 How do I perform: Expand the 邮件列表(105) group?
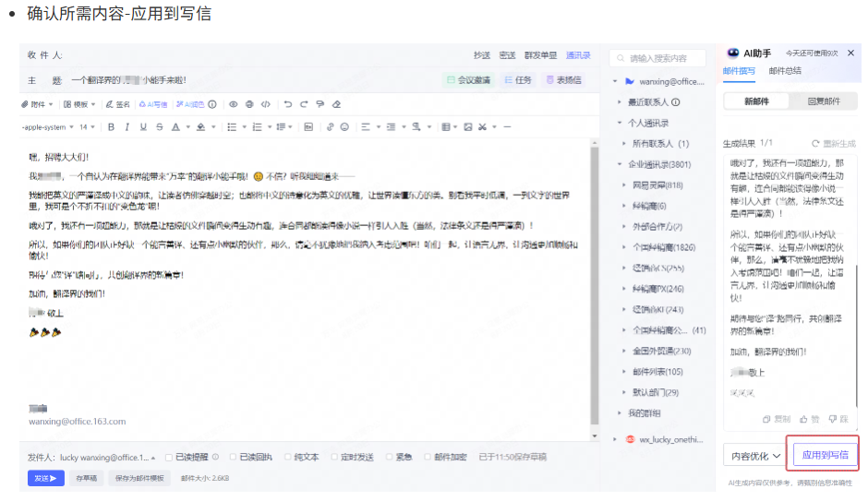pos(624,372)
